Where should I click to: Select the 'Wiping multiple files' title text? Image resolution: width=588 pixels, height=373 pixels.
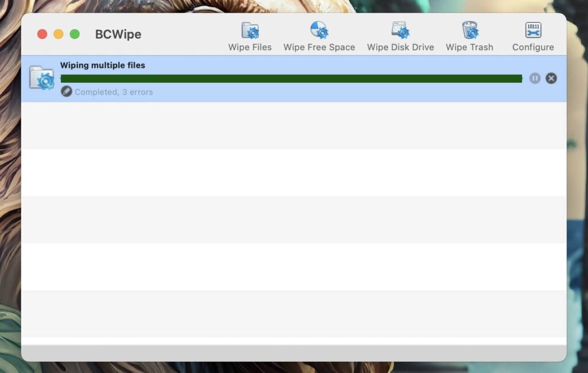(x=103, y=65)
